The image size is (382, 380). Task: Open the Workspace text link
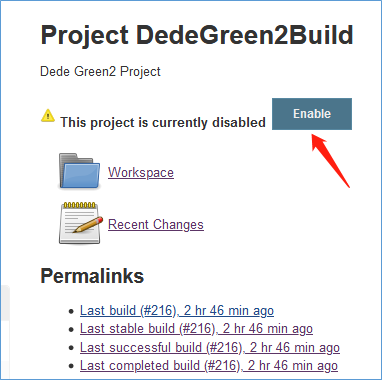141,173
